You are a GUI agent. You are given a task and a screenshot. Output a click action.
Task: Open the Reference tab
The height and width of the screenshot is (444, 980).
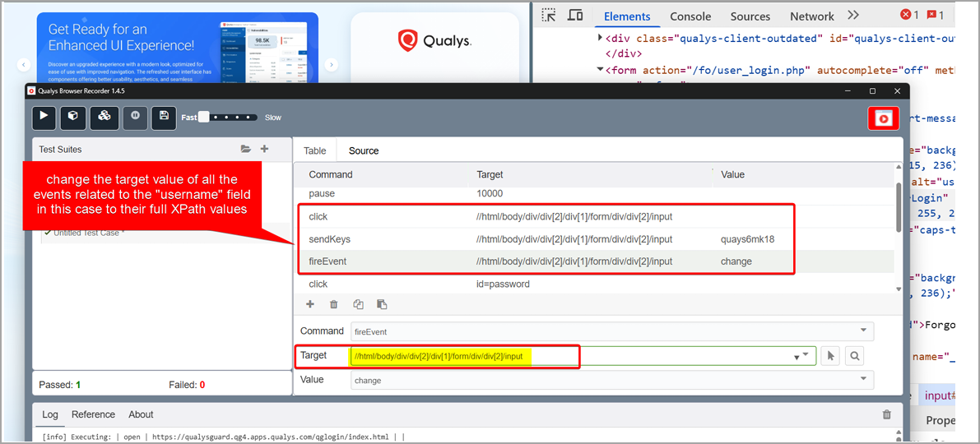click(x=93, y=414)
